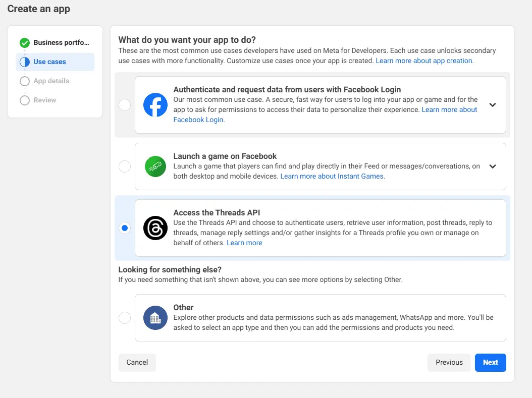Expand the Facebook Login use case chevron
532x398 pixels.
pos(492,105)
